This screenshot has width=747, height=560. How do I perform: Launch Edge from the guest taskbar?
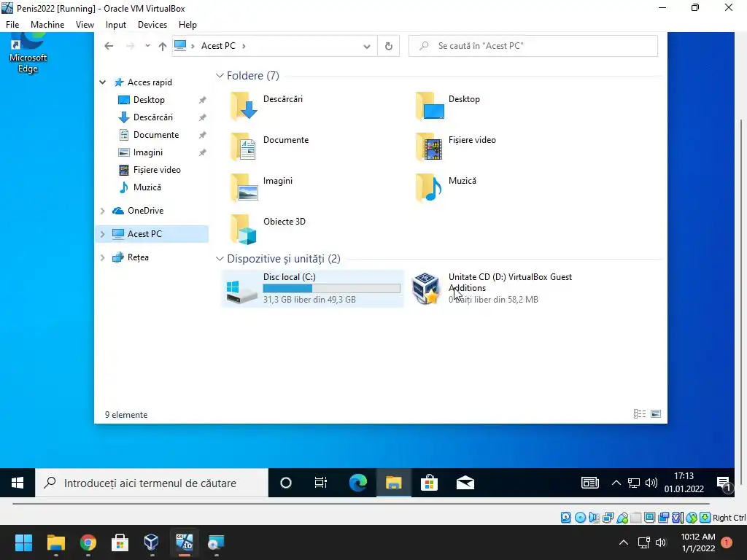pos(358,483)
